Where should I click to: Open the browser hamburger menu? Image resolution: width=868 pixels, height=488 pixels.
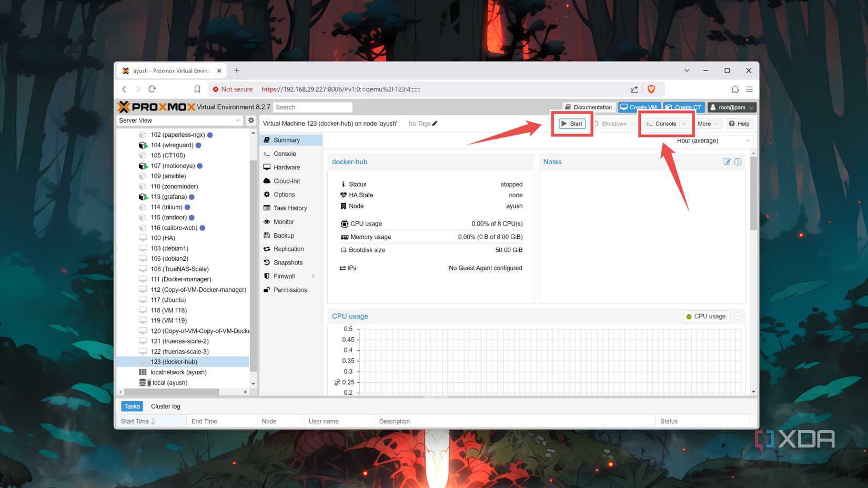(x=750, y=89)
